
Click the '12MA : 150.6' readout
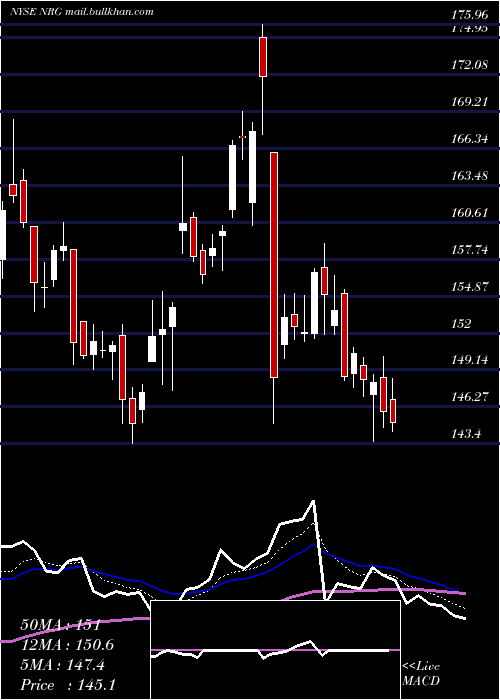click(x=67, y=645)
